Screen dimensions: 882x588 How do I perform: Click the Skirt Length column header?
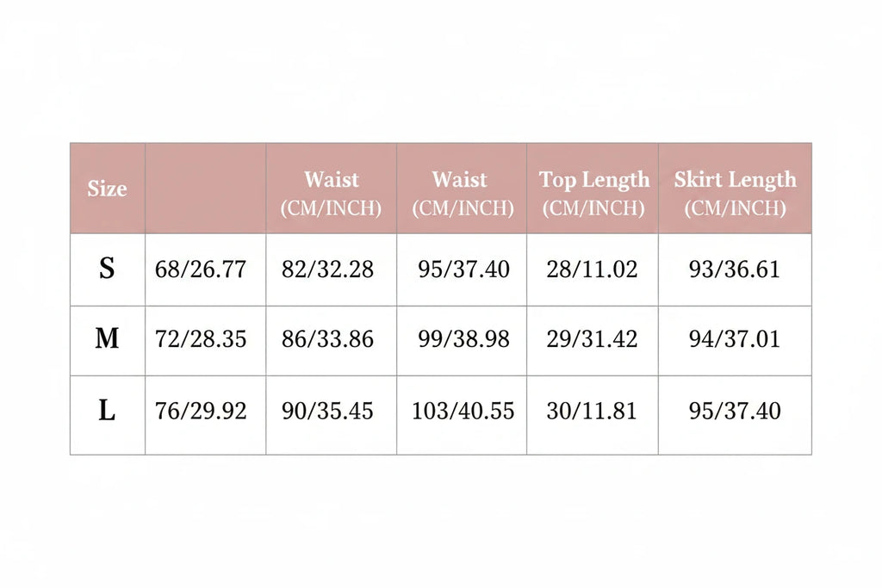(x=736, y=189)
